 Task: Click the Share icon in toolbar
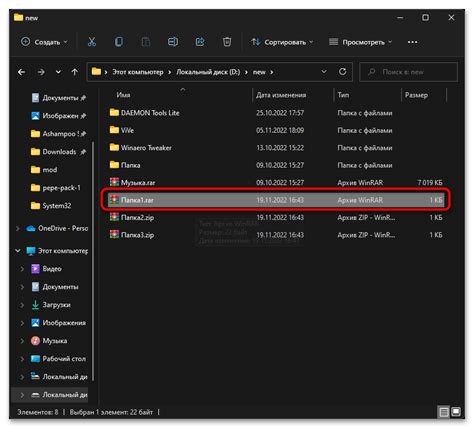[x=200, y=42]
